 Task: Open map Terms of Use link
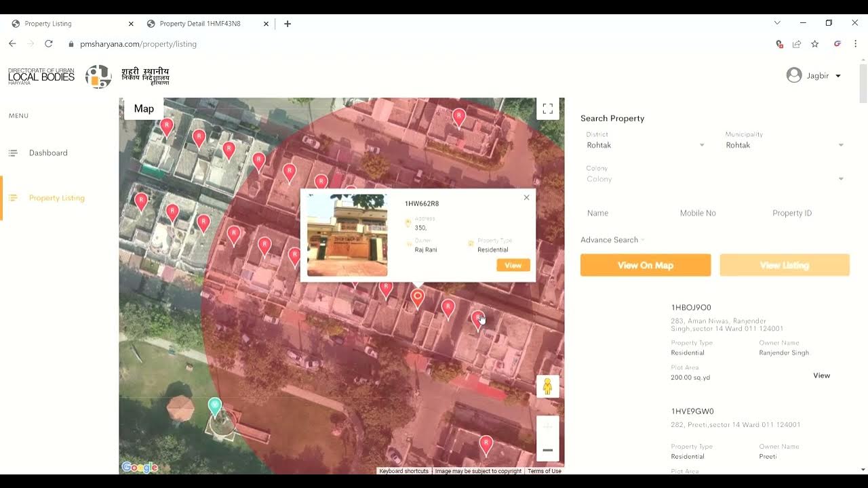tap(545, 471)
